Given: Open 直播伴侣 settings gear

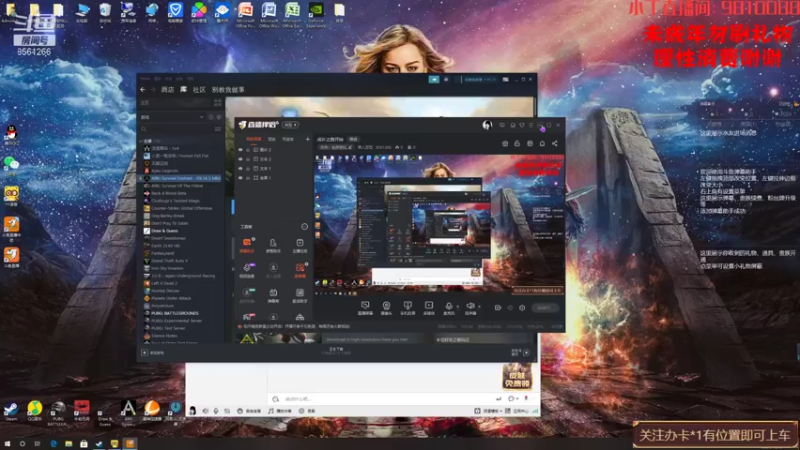Looking at the screenshot, I should (522, 308).
